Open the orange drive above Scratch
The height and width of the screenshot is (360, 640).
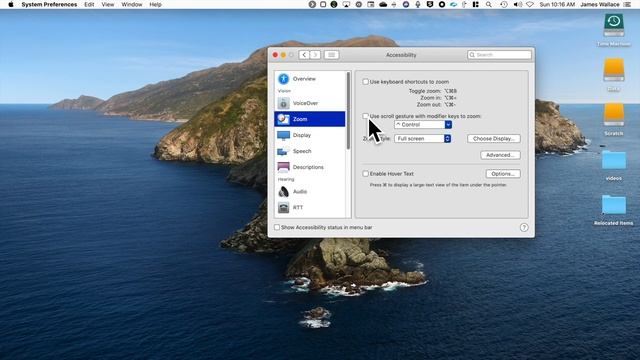pyautogui.click(x=613, y=74)
